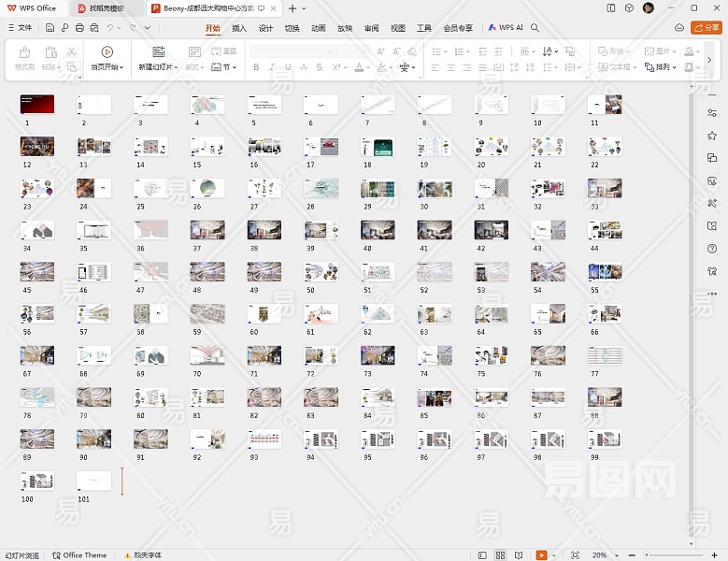Toggle reading view icon in status bar
The height and width of the screenshot is (561, 728).
[518, 555]
